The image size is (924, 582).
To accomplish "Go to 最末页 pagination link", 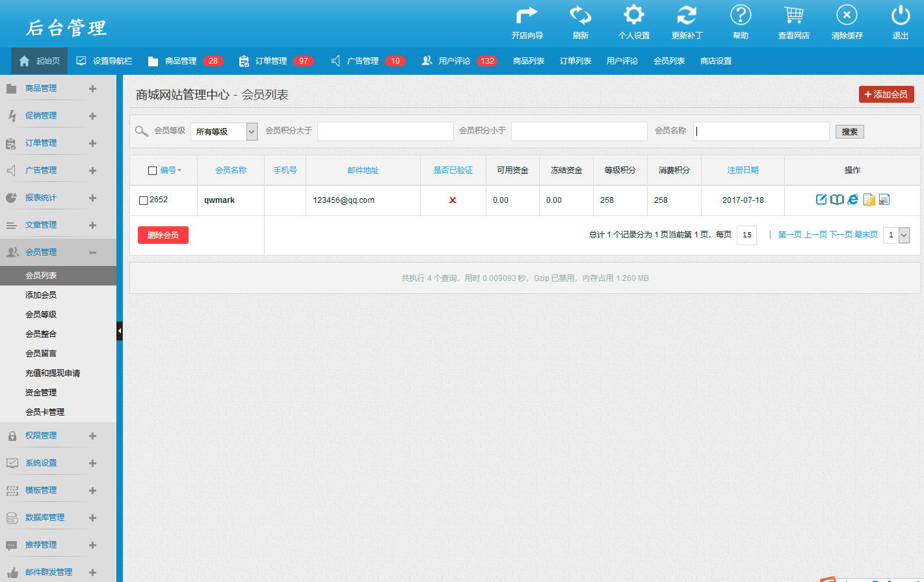I will point(866,235).
